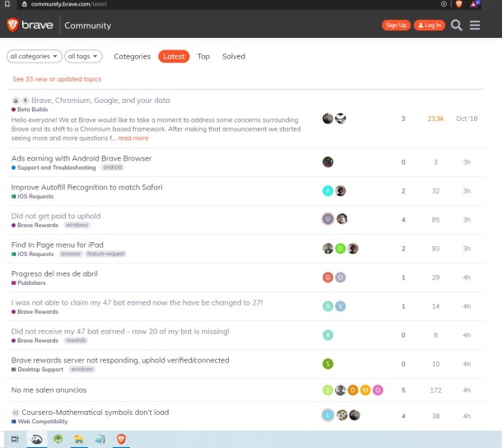
Task: Open topic about 47 bat changed to 27
Action: [x=137, y=302]
